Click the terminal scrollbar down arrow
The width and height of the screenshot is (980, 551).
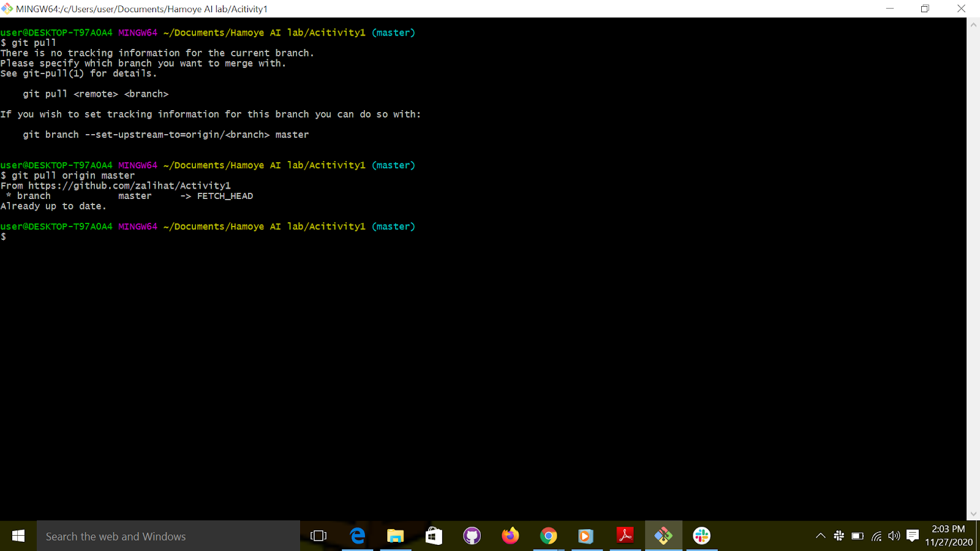[973, 514]
